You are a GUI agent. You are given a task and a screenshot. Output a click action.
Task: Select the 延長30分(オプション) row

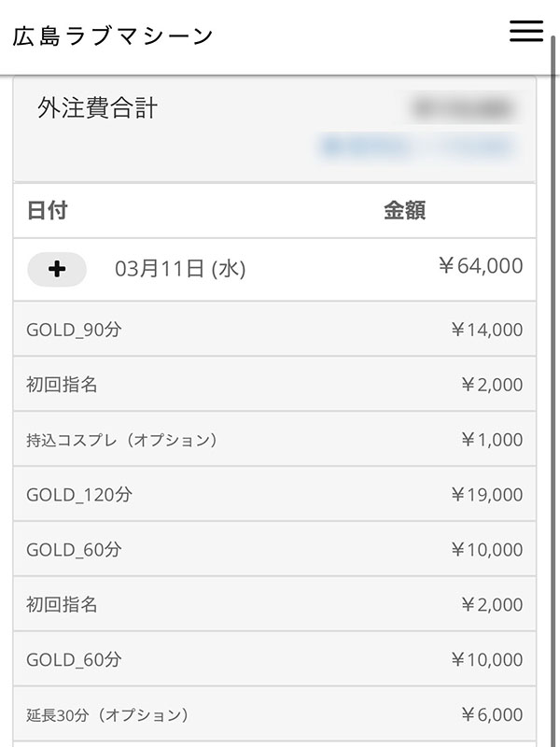tap(107, 715)
